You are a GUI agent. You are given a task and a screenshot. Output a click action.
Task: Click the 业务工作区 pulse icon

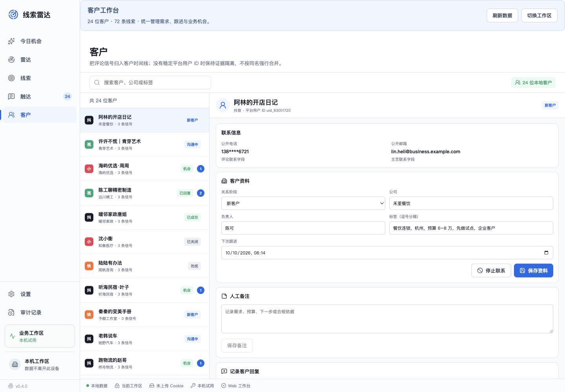13,336
